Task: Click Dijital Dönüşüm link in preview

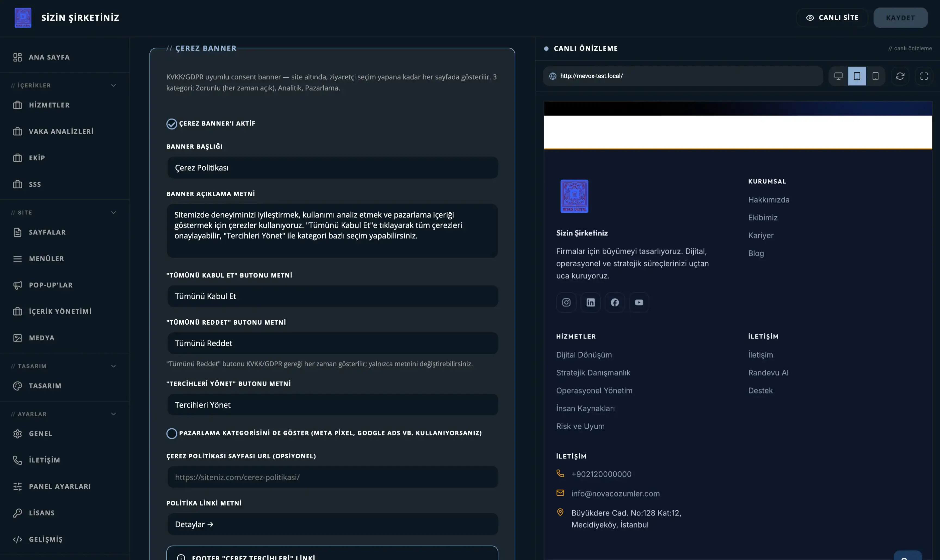Action: click(x=584, y=355)
